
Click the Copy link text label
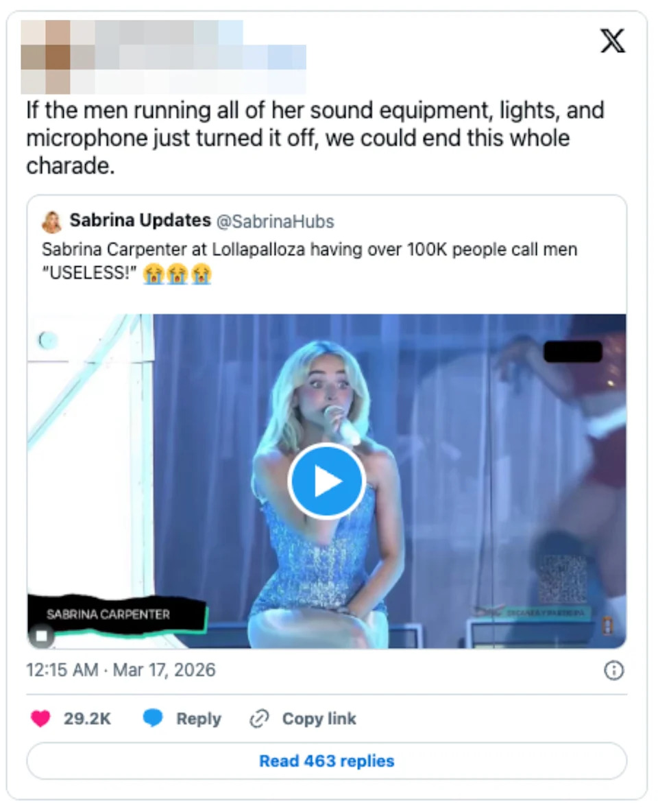tap(319, 718)
